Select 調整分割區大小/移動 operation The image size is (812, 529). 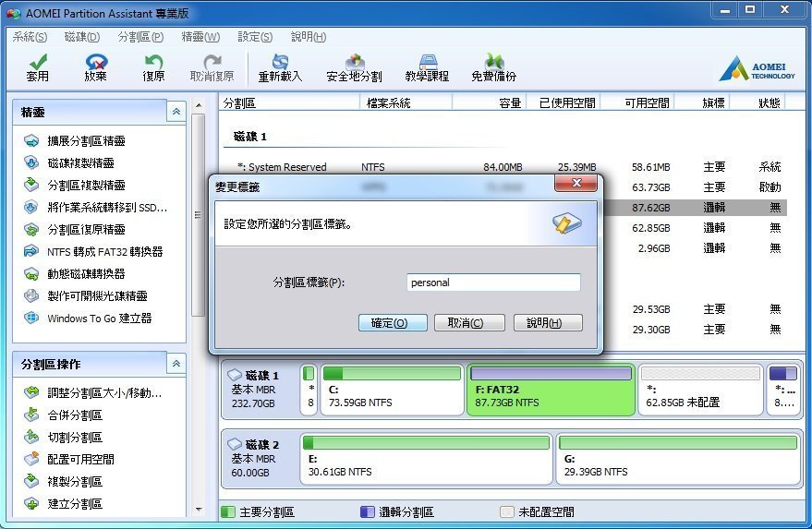click(104, 393)
